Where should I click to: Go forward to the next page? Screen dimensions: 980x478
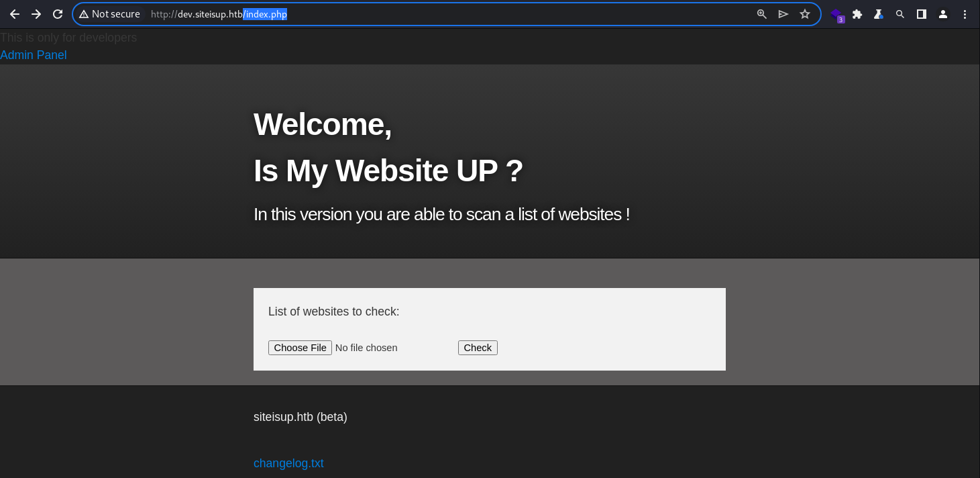pyautogui.click(x=36, y=14)
